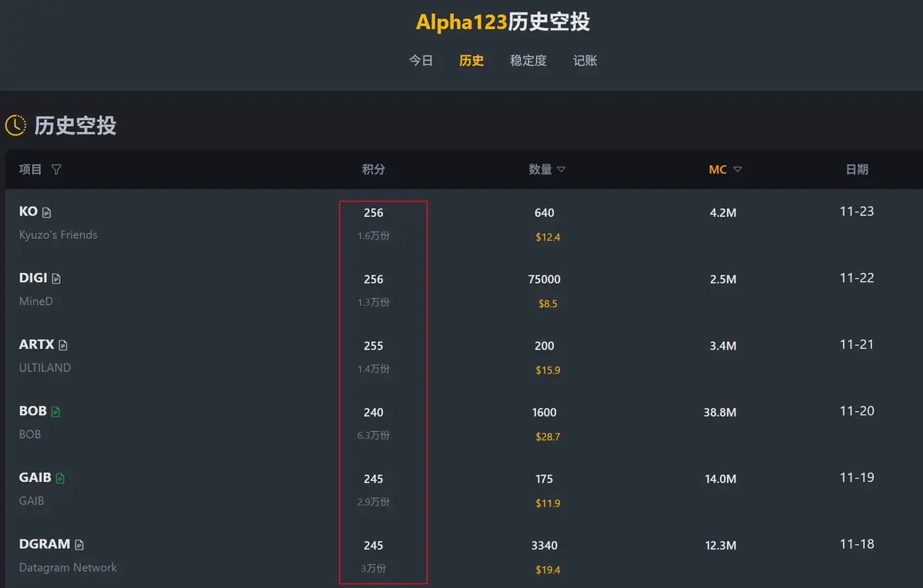This screenshot has width=923, height=588.
Task: Go to the 记账 tab
Action: [x=585, y=61]
